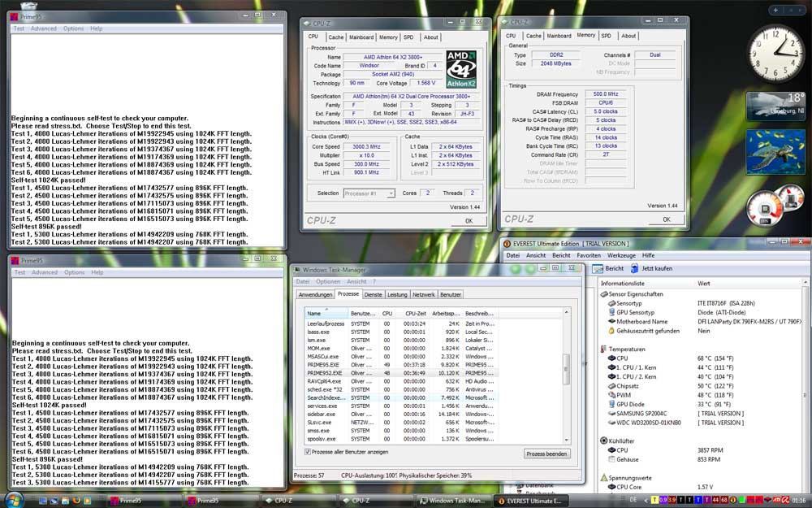This screenshot has height=508, width=812.
Task: Open the Firefox quick launch icon
Action: pyautogui.click(x=76, y=501)
